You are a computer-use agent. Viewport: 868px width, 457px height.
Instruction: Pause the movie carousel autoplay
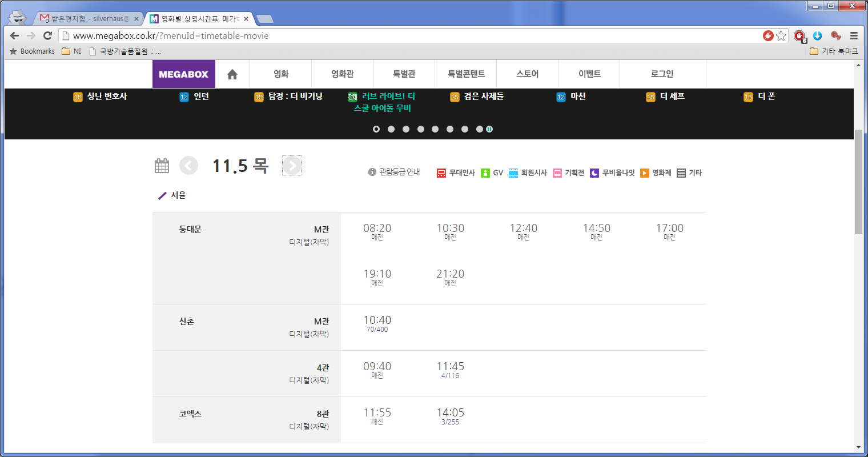point(489,129)
